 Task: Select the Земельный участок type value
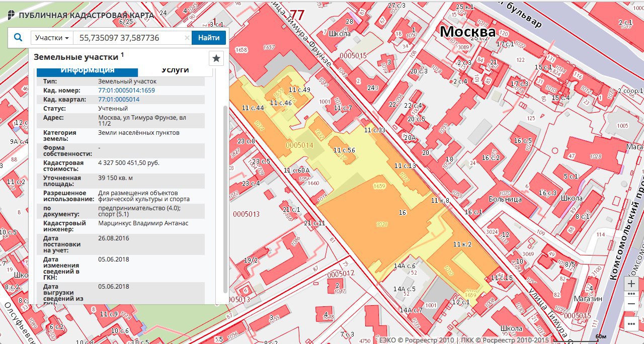coord(127,81)
